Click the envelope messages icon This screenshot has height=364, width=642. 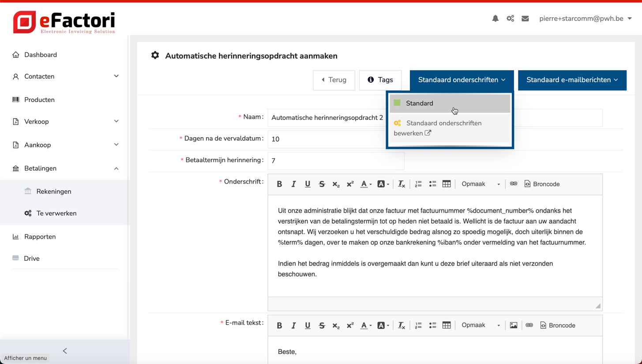tap(525, 19)
